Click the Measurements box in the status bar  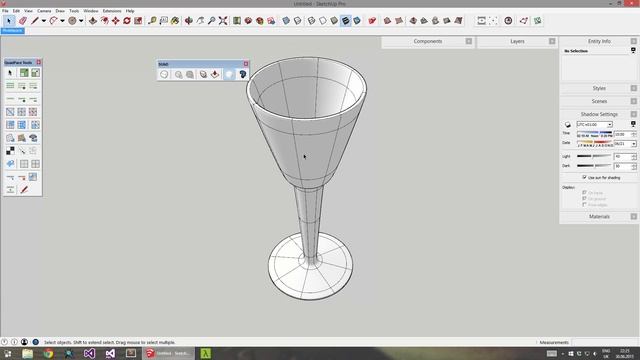(604, 342)
